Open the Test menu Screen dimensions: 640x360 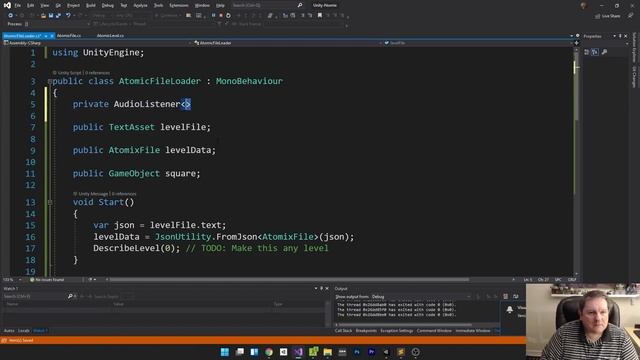(x=124, y=5)
